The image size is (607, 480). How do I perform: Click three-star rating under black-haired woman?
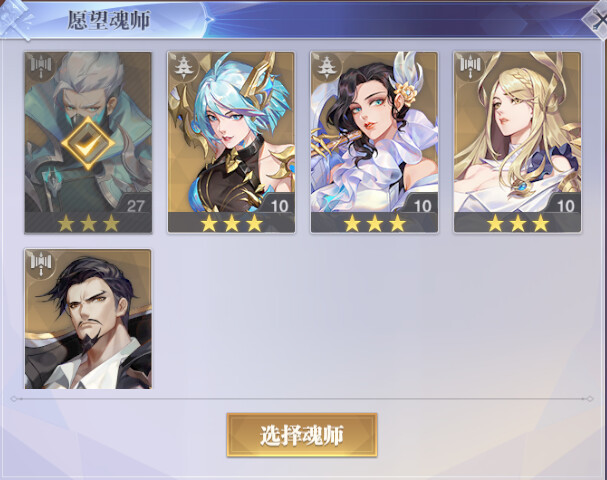(x=375, y=223)
